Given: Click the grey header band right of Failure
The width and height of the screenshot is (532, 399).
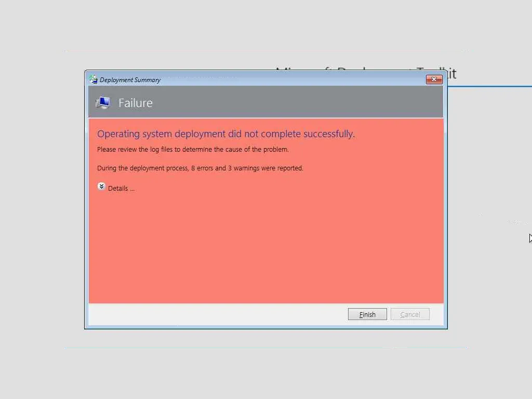Looking at the screenshot, I should click(298, 102).
